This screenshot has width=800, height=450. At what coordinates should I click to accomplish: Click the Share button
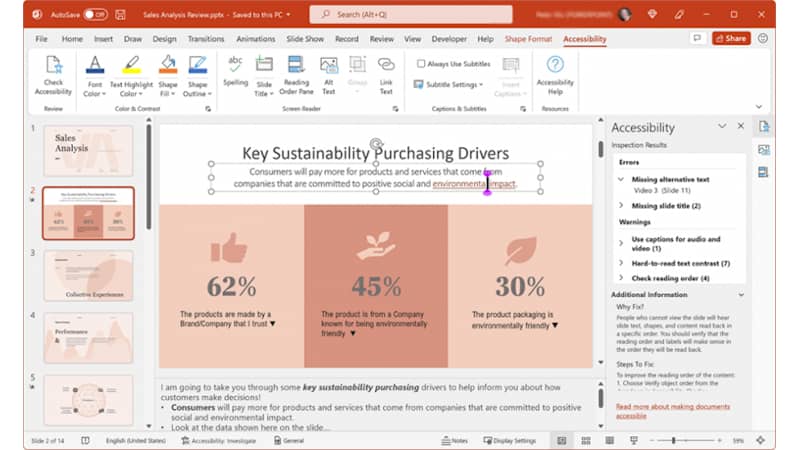click(731, 38)
